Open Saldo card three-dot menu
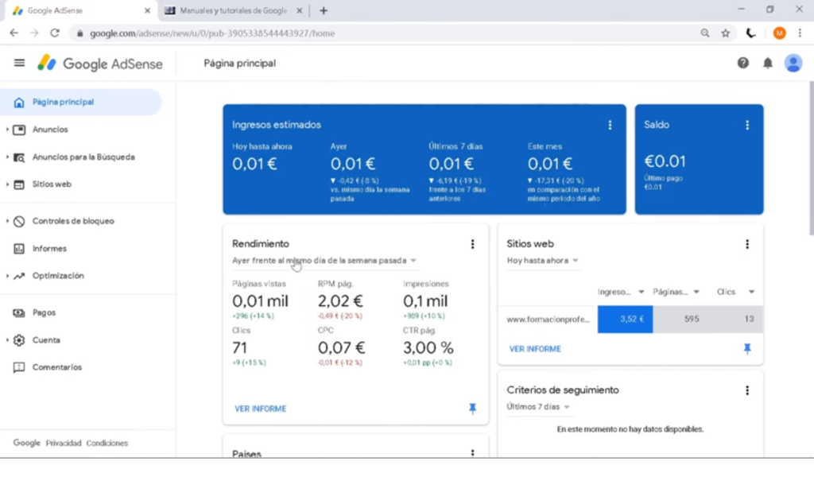The image size is (814, 504). click(x=747, y=125)
